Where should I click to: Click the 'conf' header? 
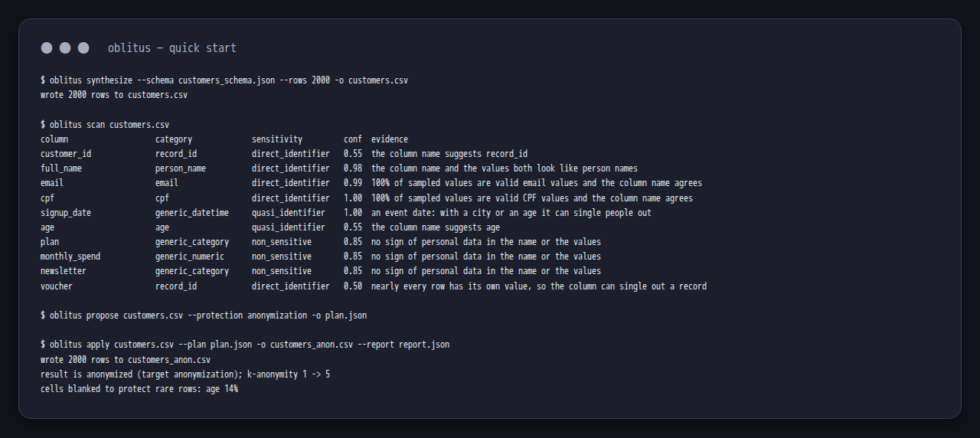point(353,139)
